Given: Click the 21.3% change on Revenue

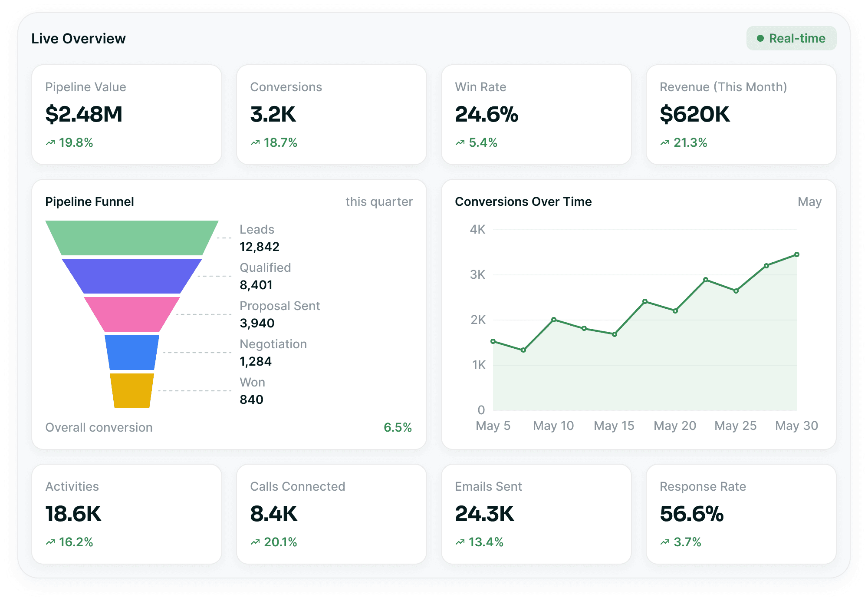Looking at the screenshot, I should click(690, 142).
